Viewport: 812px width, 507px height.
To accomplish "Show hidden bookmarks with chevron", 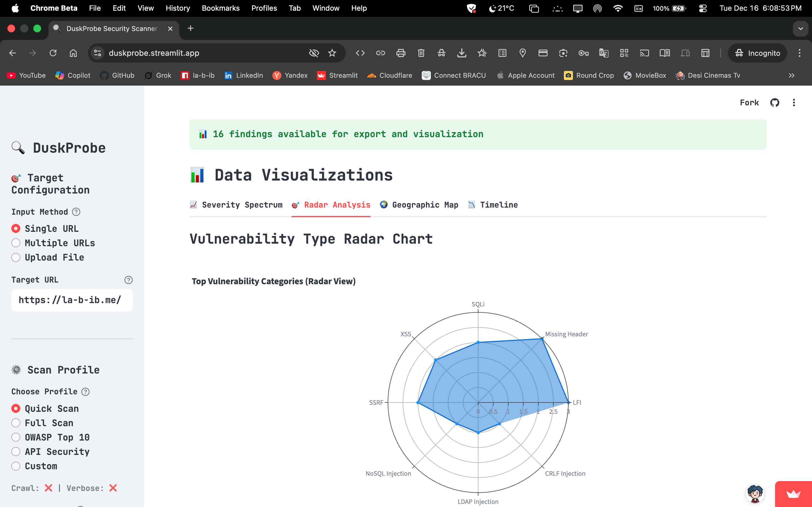I will pyautogui.click(x=791, y=75).
